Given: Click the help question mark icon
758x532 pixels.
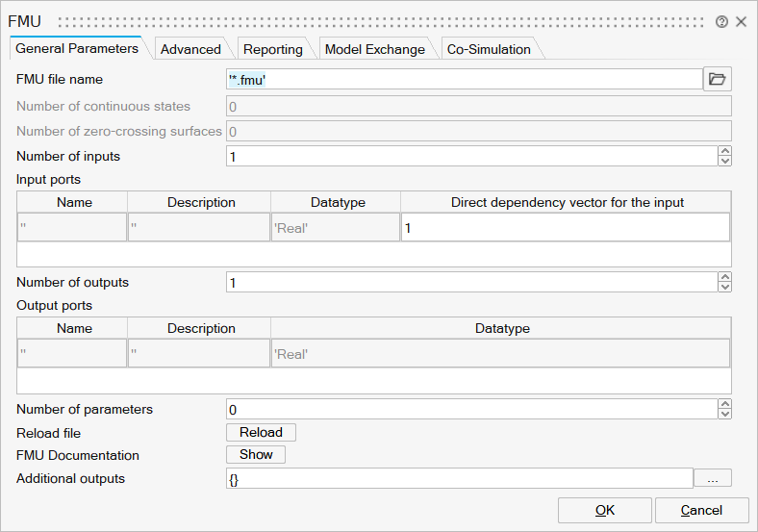Looking at the screenshot, I should [x=721, y=21].
